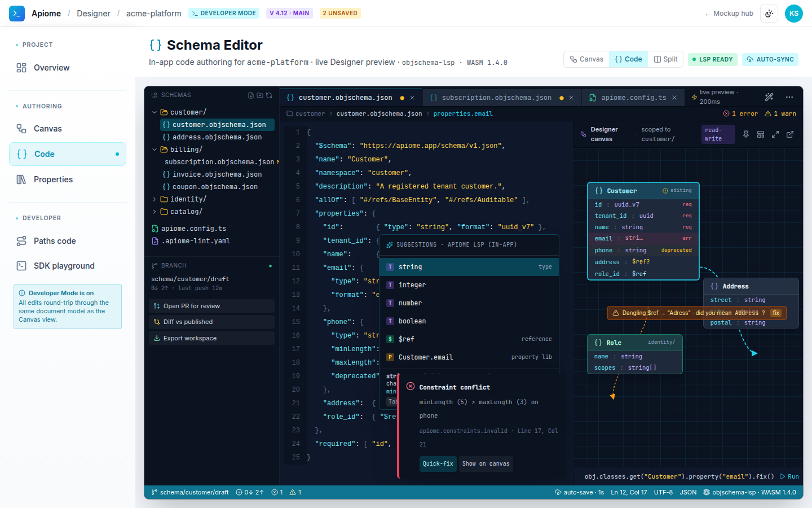
Task: Switch to Canvas view mode
Action: point(586,59)
